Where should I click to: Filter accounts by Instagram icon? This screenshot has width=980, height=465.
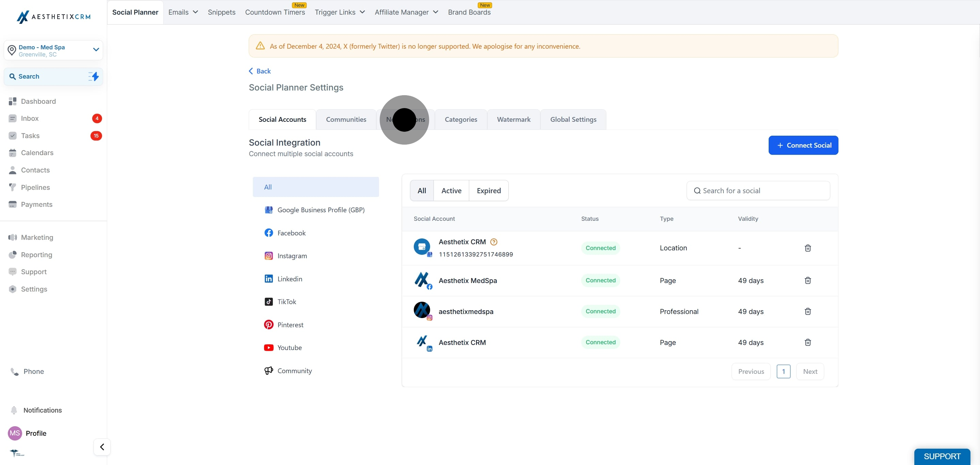click(x=268, y=256)
